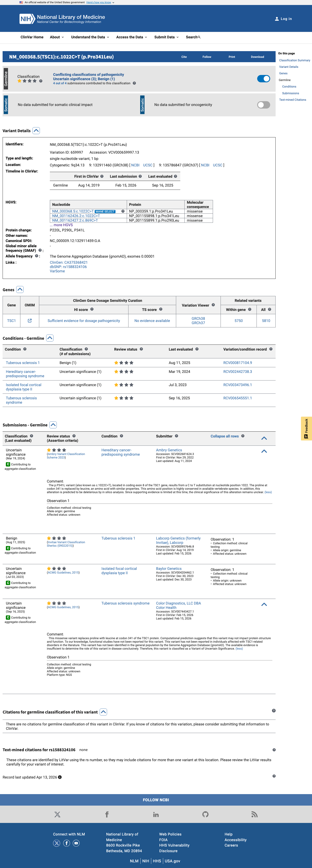Click the Print button

coord(232,57)
